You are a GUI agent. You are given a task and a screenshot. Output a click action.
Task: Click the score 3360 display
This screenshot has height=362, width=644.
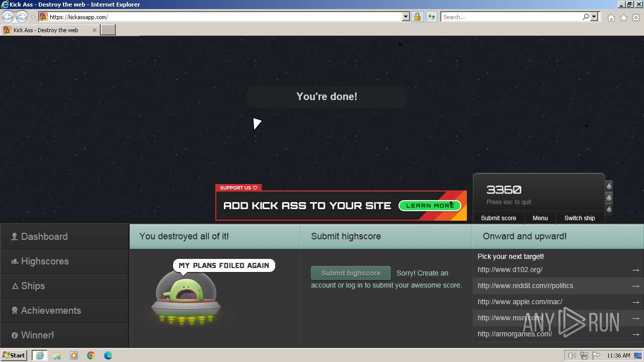coord(504,190)
